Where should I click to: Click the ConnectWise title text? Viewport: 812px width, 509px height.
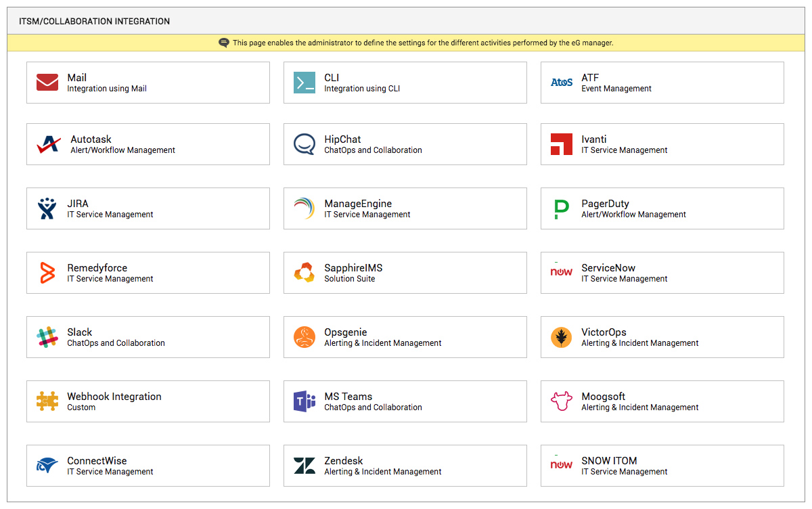[x=97, y=461]
